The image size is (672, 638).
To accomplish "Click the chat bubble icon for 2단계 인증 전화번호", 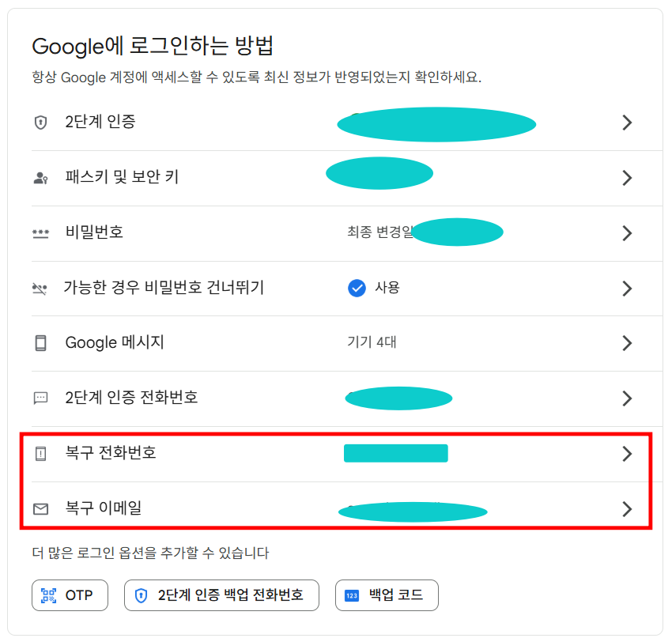I will pyautogui.click(x=40, y=398).
